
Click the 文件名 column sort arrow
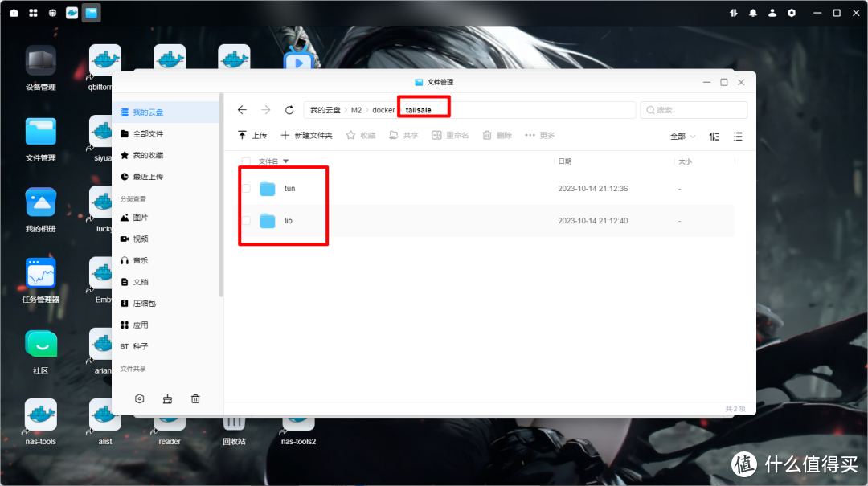click(285, 161)
